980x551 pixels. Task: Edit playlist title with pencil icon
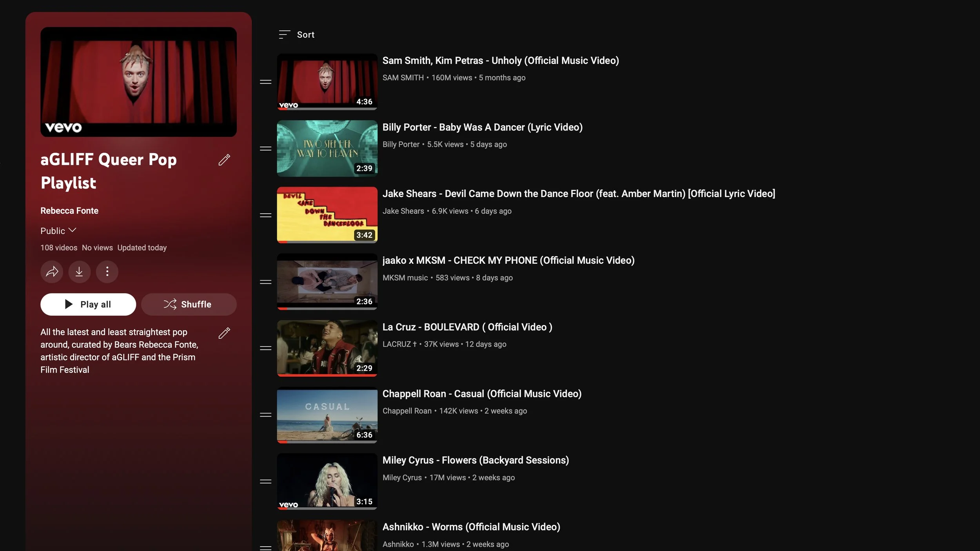(224, 160)
